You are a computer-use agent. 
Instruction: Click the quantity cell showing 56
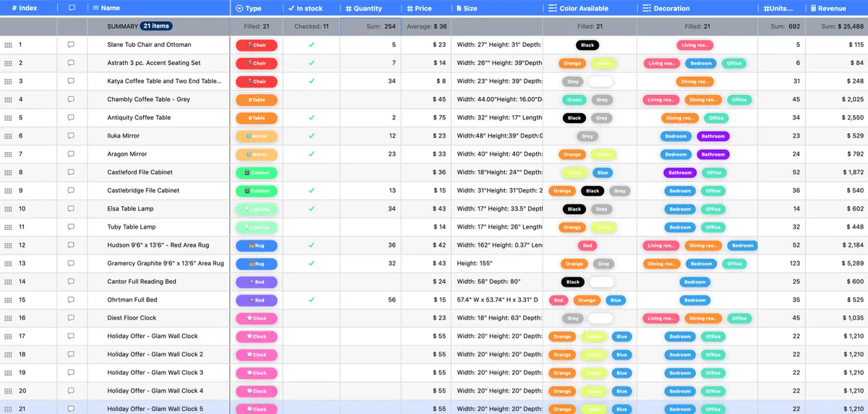370,300
